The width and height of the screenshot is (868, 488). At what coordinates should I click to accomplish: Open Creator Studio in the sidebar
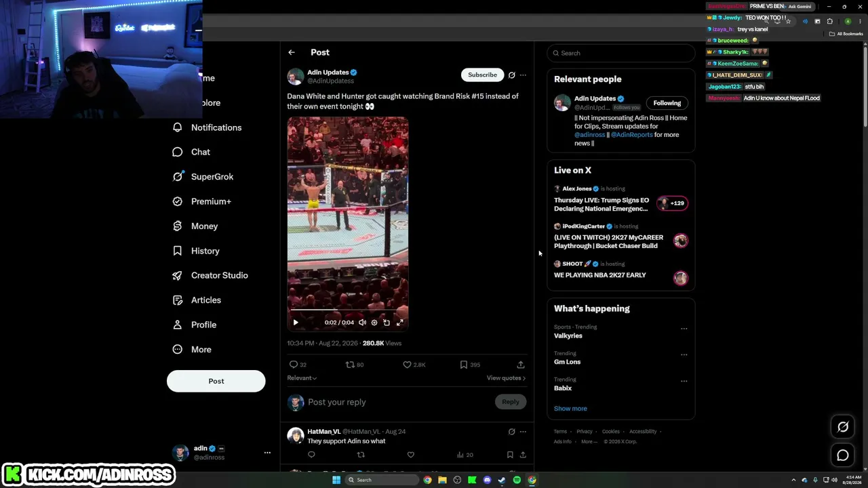(x=211, y=275)
